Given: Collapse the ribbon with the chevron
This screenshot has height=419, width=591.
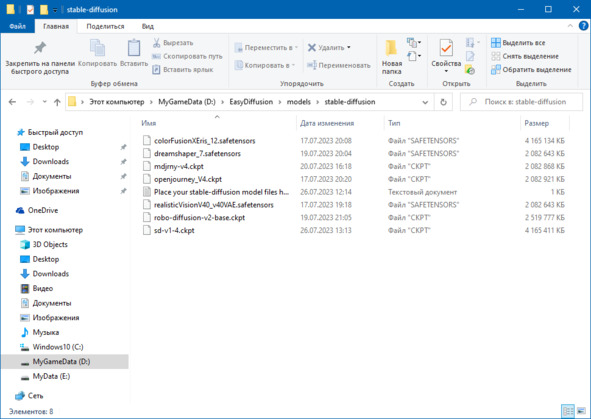Looking at the screenshot, I should coord(570,26).
